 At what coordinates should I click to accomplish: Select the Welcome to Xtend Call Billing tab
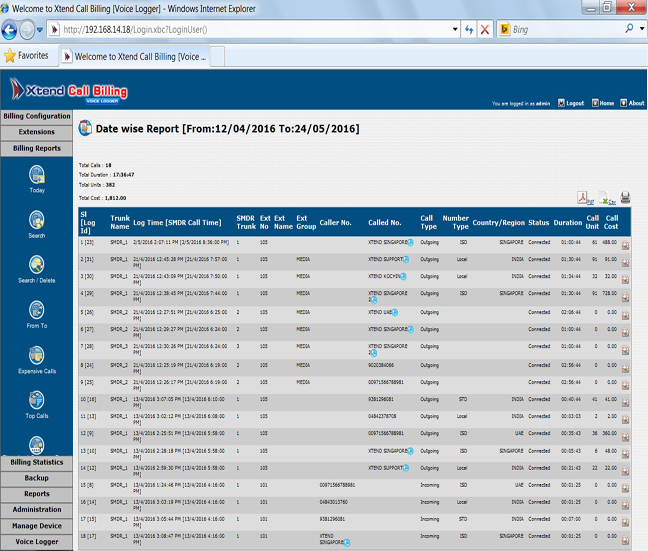click(135, 57)
